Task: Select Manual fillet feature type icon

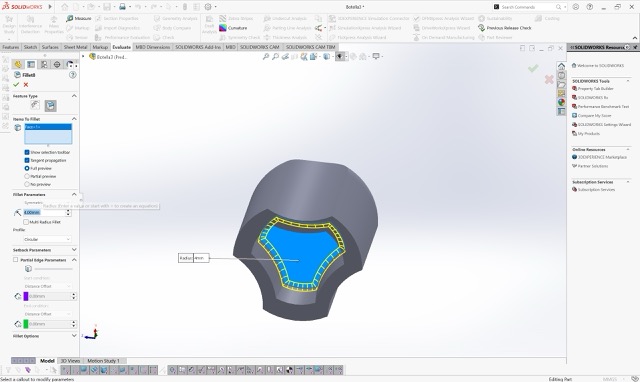Action: (x=35, y=106)
